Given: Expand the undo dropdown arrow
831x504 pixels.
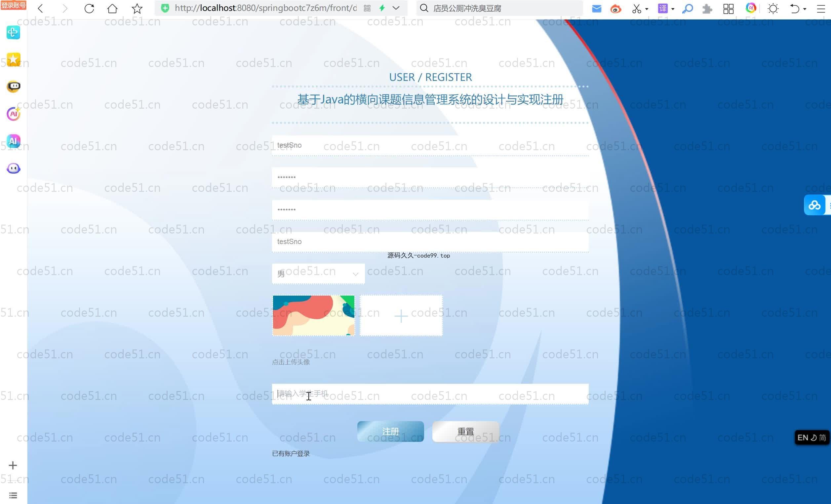Looking at the screenshot, I should point(805,9).
